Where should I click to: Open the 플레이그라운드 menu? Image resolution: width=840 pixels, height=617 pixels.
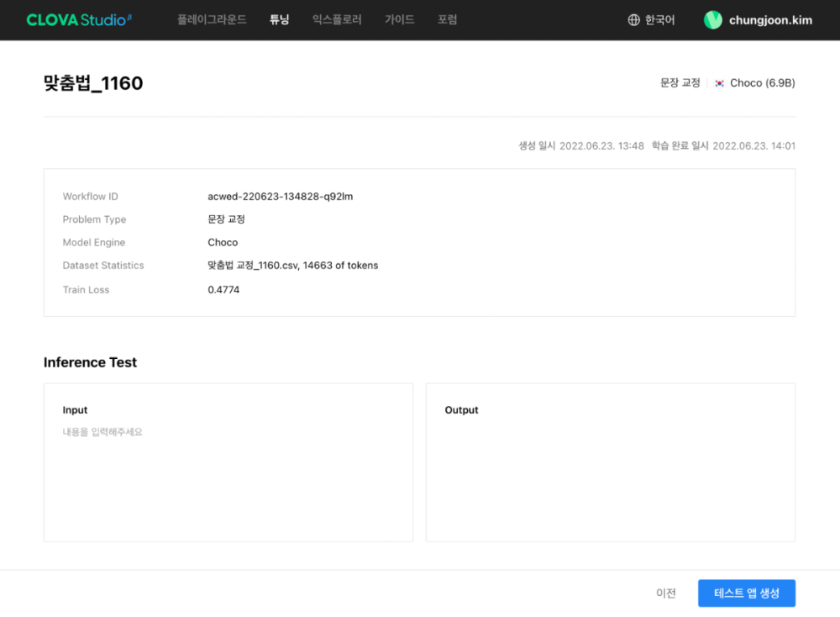(x=212, y=19)
